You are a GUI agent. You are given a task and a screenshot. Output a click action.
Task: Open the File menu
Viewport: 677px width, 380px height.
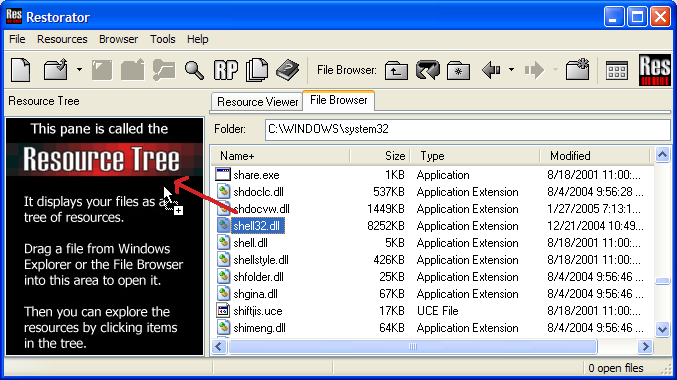17,39
